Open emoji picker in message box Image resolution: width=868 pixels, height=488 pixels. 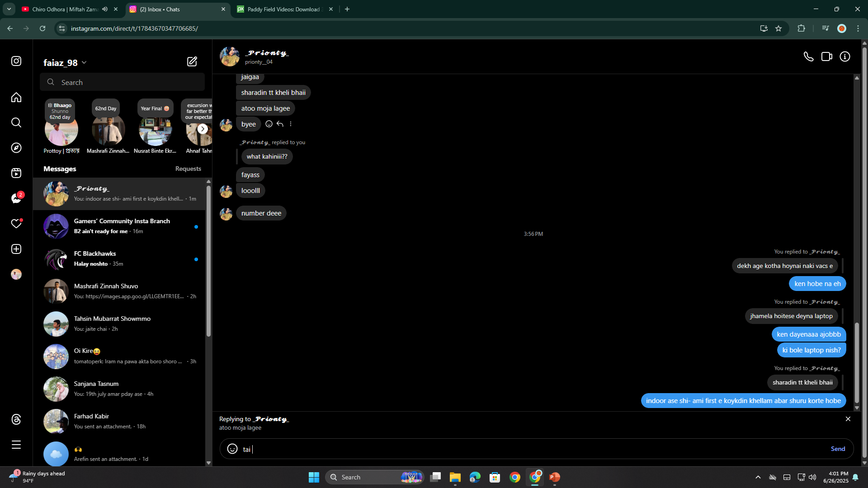pos(232,449)
